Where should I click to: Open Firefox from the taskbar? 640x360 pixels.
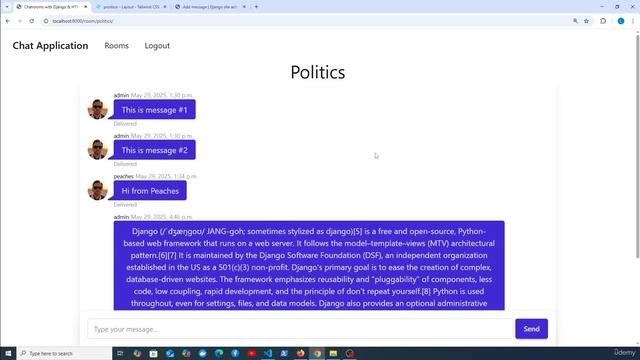click(300, 353)
